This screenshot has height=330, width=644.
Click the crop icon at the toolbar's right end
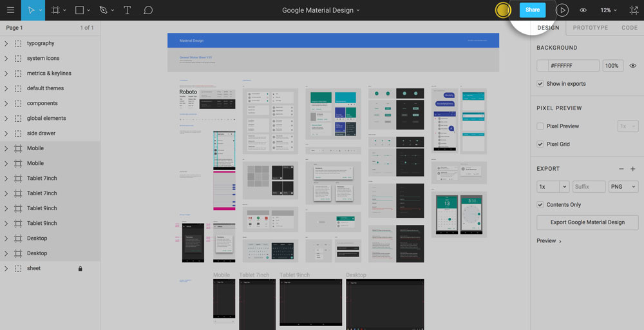[634, 10]
